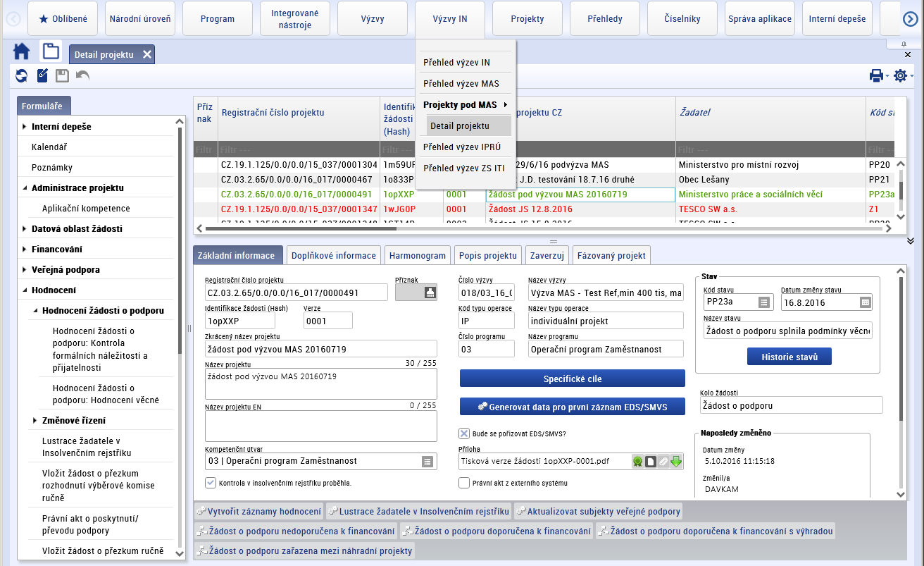Collapse Administrace projektu tree node
Screen dimensions: 924x566
point(25,188)
